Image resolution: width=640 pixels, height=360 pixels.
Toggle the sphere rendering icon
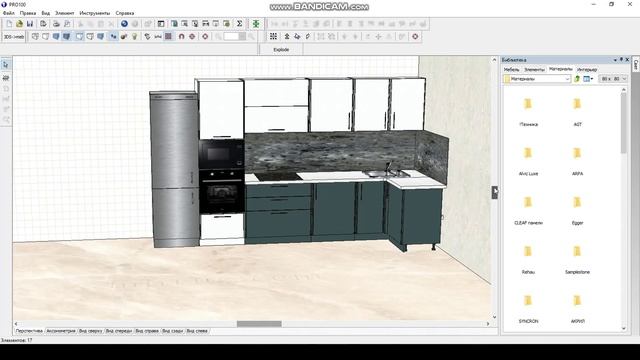124,37
